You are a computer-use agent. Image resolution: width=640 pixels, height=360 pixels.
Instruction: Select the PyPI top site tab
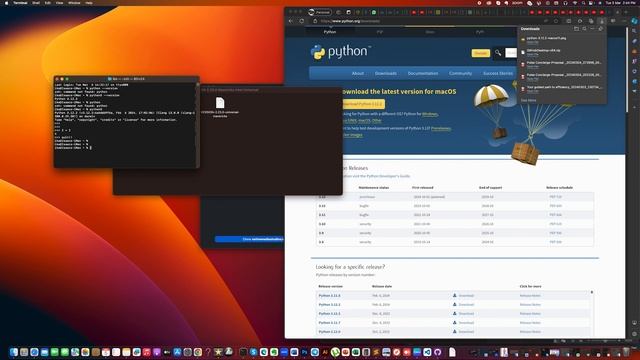pos(480,32)
